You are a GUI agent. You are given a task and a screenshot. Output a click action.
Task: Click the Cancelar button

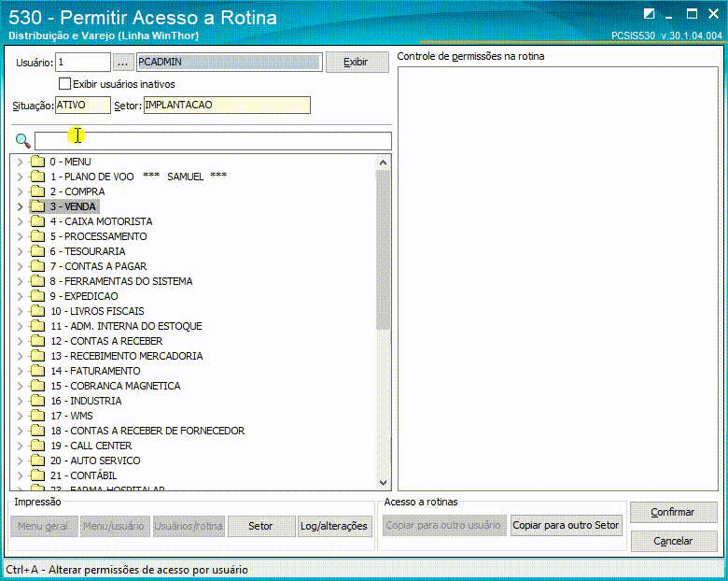click(x=673, y=541)
